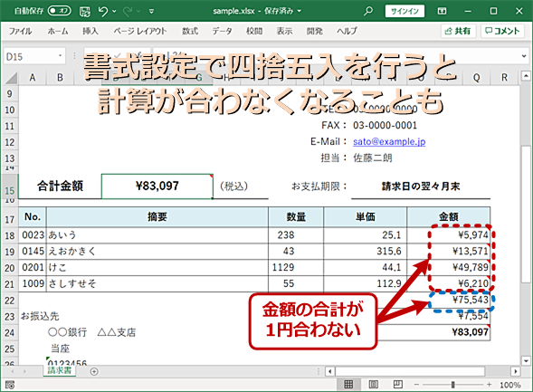
Task: Open the コメント comments pane
Action: 502,31
